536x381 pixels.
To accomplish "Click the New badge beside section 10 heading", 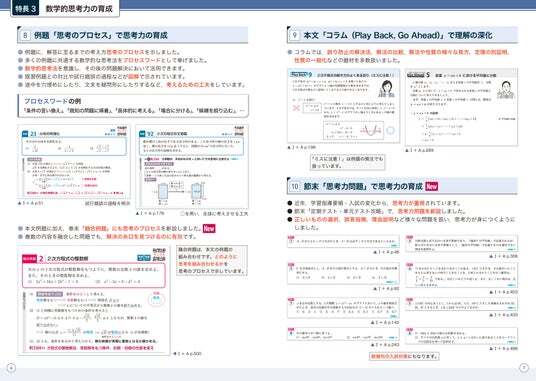I will pos(431,186).
